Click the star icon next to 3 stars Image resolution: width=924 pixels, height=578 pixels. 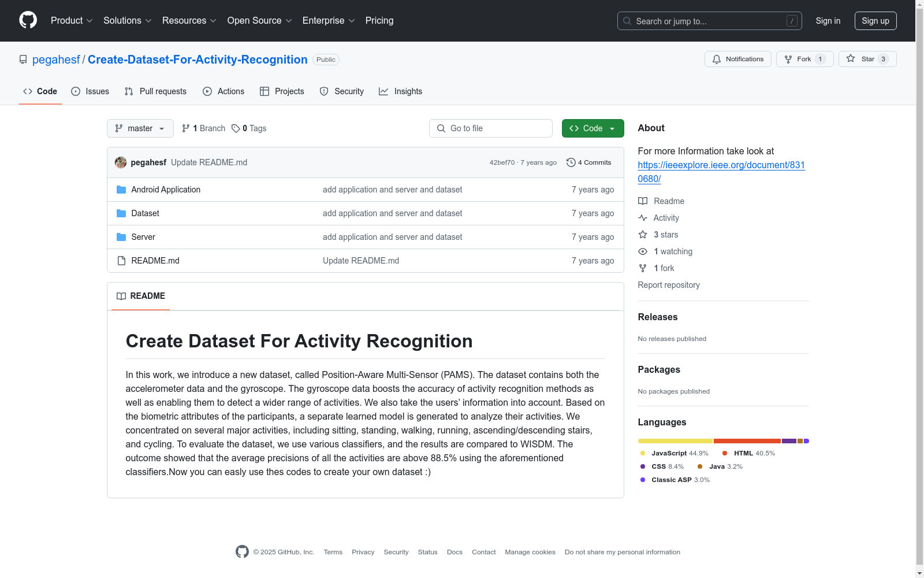643,235
